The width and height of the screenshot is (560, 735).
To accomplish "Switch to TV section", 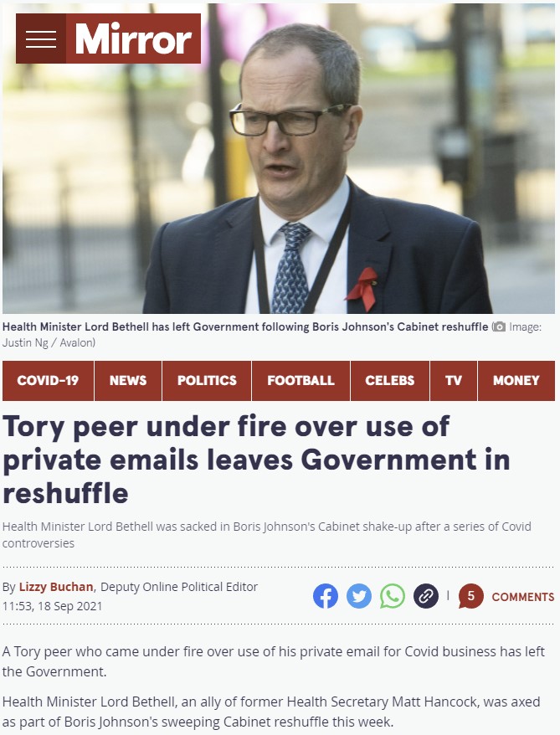I will pyautogui.click(x=454, y=380).
